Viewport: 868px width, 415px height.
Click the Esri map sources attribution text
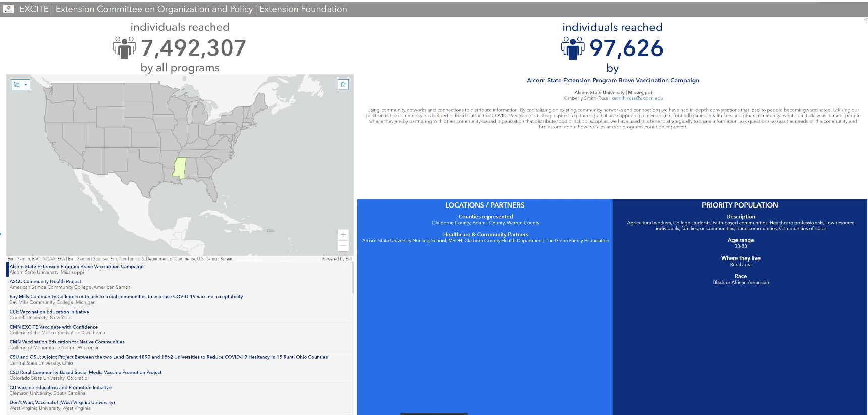click(x=121, y=258)
